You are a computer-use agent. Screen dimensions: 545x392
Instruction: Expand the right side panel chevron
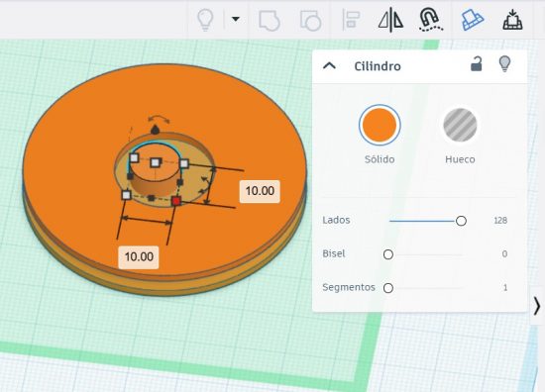coord(537,306)
